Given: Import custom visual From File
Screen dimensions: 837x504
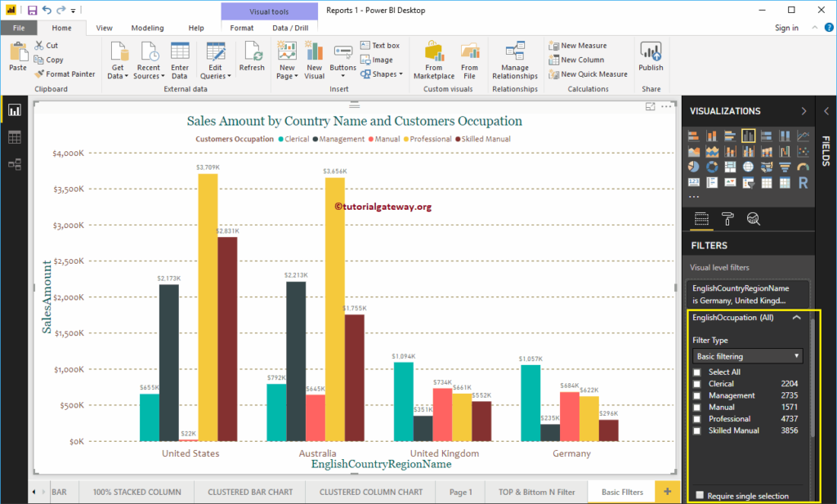Looking at the screenshot, I should click(469, 60).
